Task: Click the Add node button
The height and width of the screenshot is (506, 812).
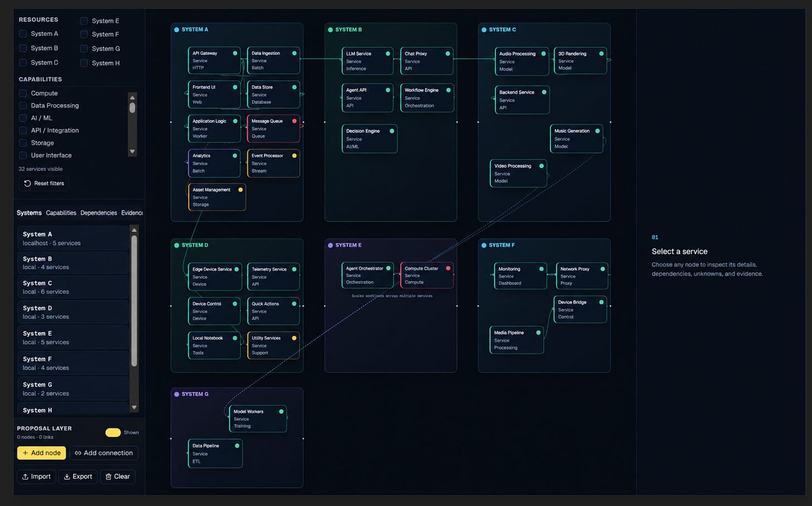Action: (41, 453)
